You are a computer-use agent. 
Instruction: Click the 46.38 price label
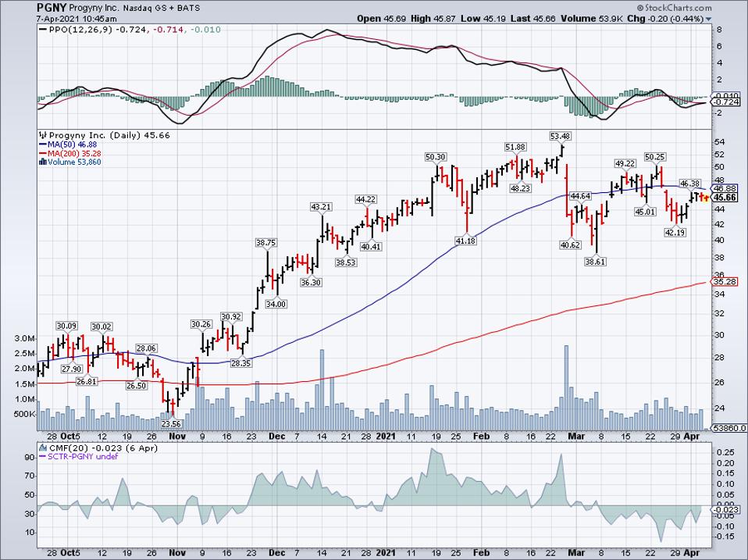[689, 184]
